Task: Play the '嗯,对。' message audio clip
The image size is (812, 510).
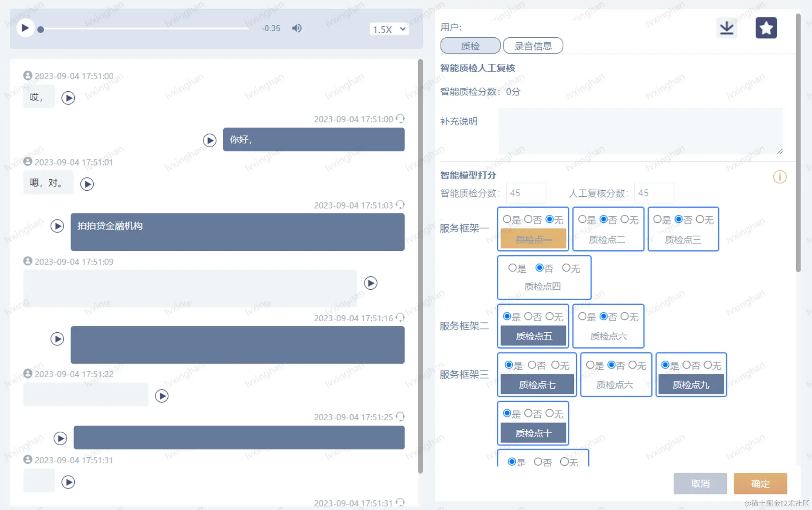Action: (87, 184)
